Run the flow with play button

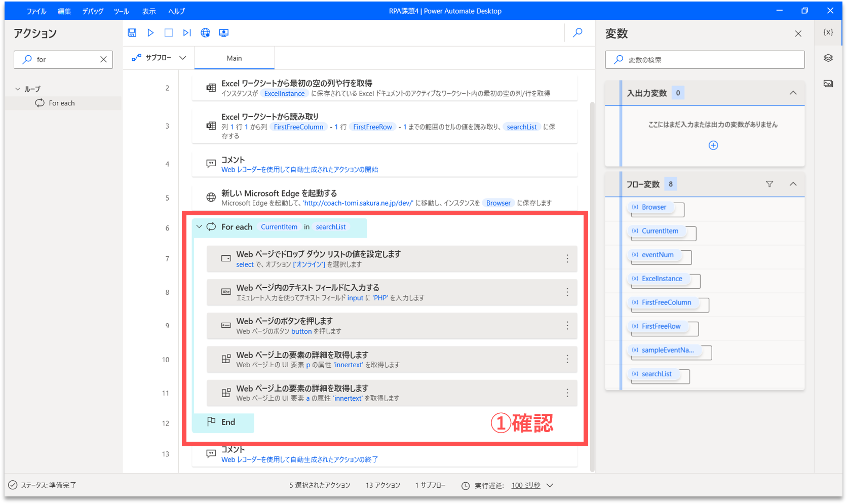[x=150, y=33]
